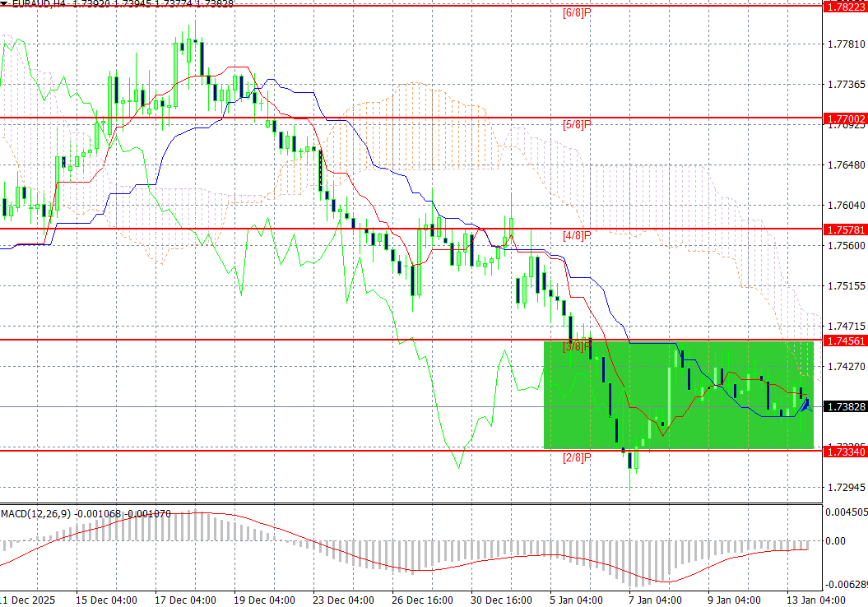Click the 1.77365 price scale value
Image resolution: width=868 pixels, height=607 pixels.
click(x=847, y=84)
